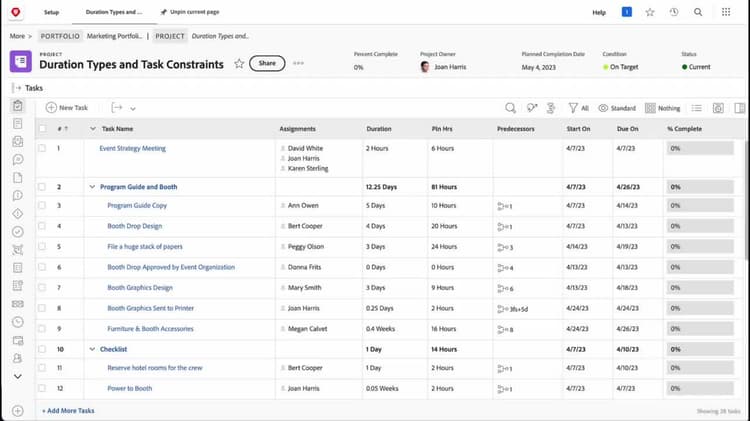Click the Help menu item
This screenshot has width=750, height=421.
tap(599, 12)
